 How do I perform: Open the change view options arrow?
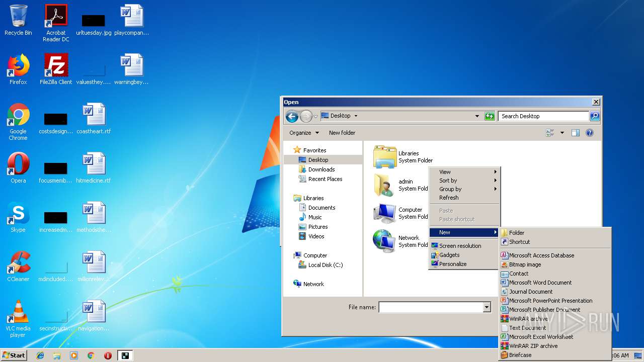pyautogui.click(x=562, y=133)
